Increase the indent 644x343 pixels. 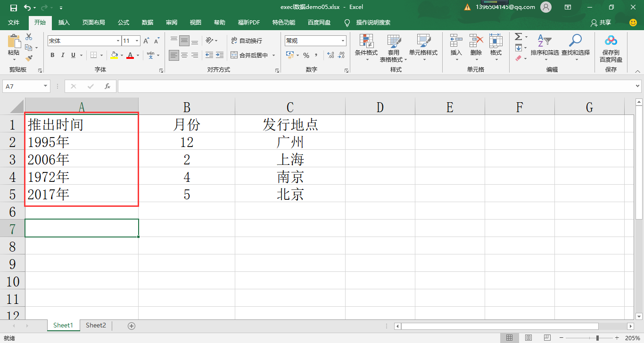pos(220,55)
